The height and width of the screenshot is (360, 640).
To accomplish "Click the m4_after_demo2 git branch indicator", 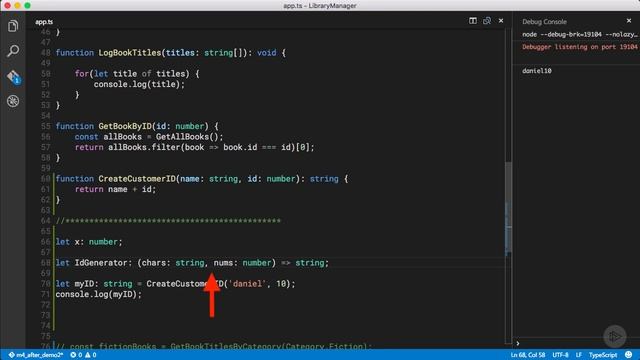I will [36, 355].
